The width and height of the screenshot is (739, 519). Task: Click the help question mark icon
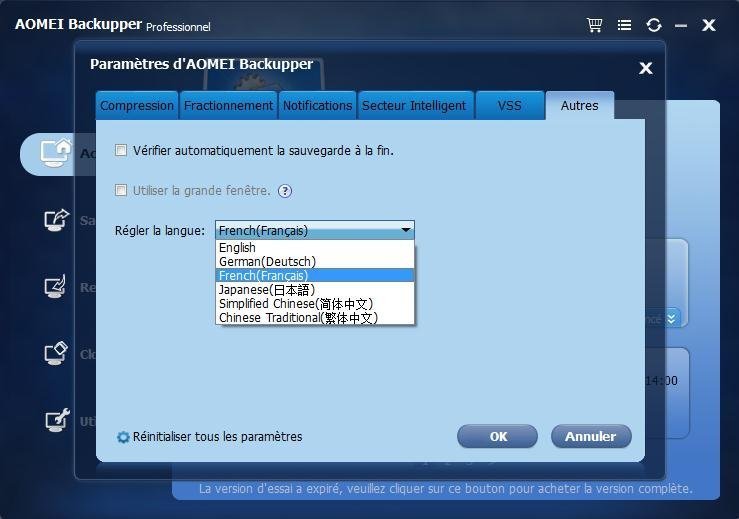click(285, 191)
